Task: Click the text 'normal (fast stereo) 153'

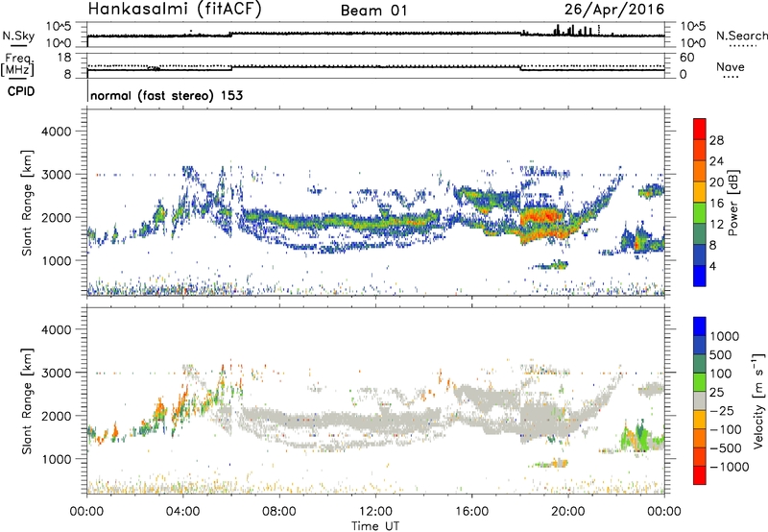Action: (166, 95)
